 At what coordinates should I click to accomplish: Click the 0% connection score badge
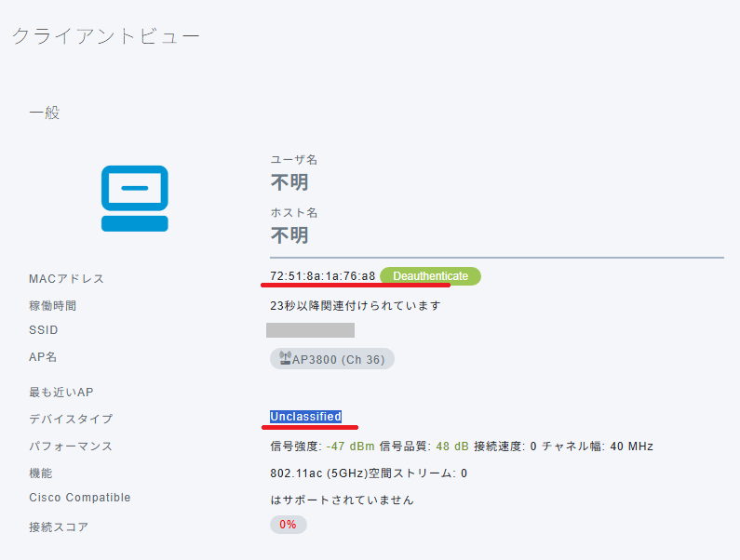pyautogui.click(x=288, y=525)
